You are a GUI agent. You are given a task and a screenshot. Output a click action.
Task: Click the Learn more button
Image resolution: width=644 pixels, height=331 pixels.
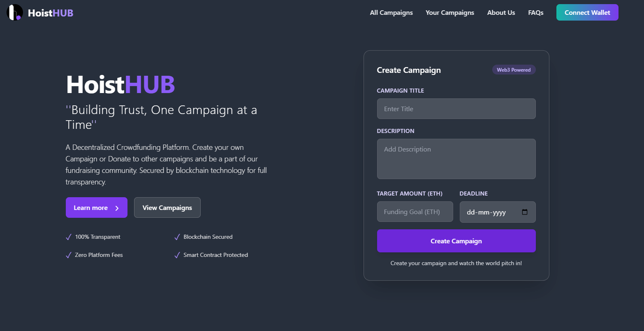(x=97, y=207)
